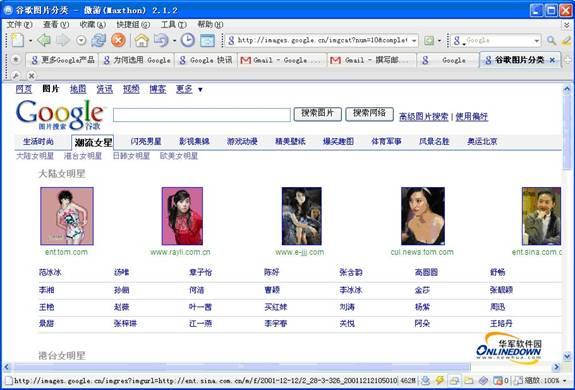
Task: Open the 工具 menu
Action: click(173, 25)
